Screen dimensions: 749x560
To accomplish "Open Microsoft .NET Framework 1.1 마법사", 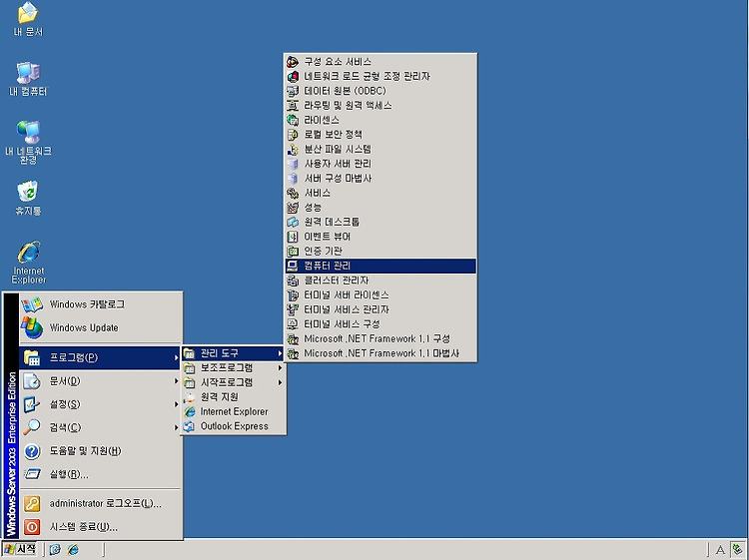I will point(380,353).
